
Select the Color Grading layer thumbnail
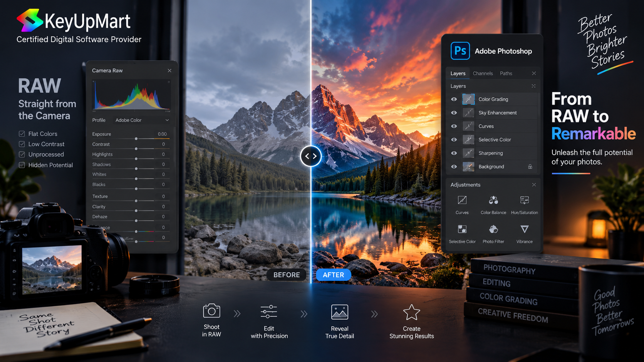468,99
